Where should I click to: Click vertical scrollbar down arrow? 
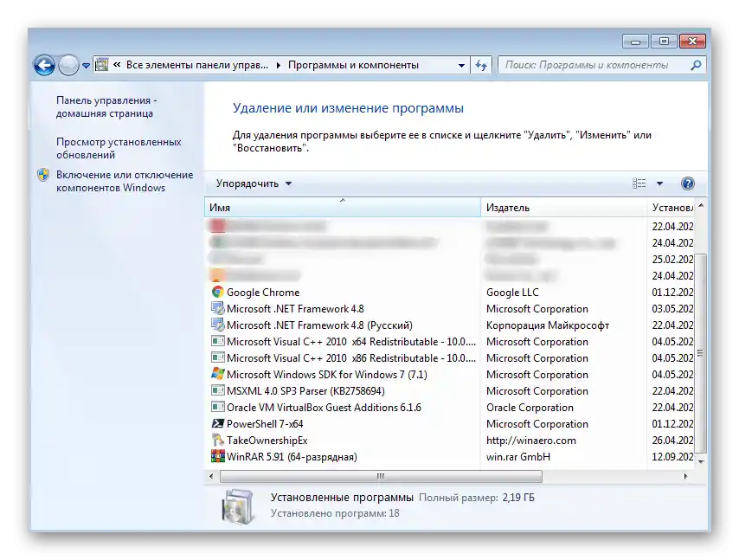point(701,462)
